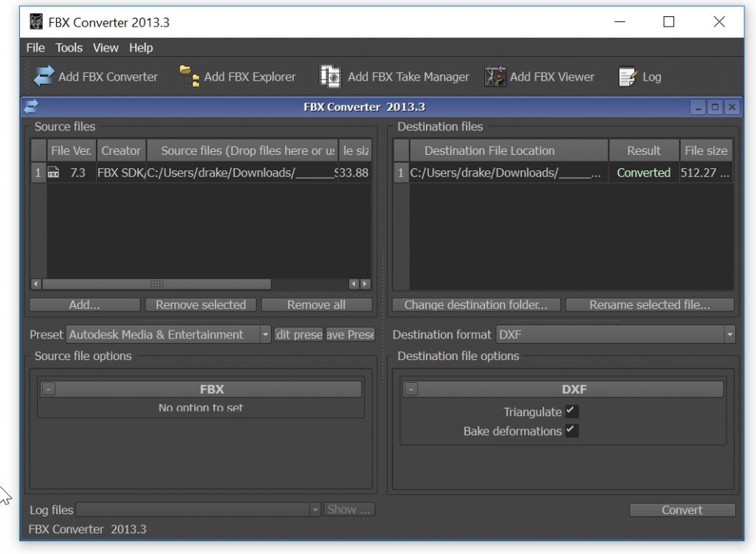
Task: Collapse the FBX source options section
Action: (48, 389)
